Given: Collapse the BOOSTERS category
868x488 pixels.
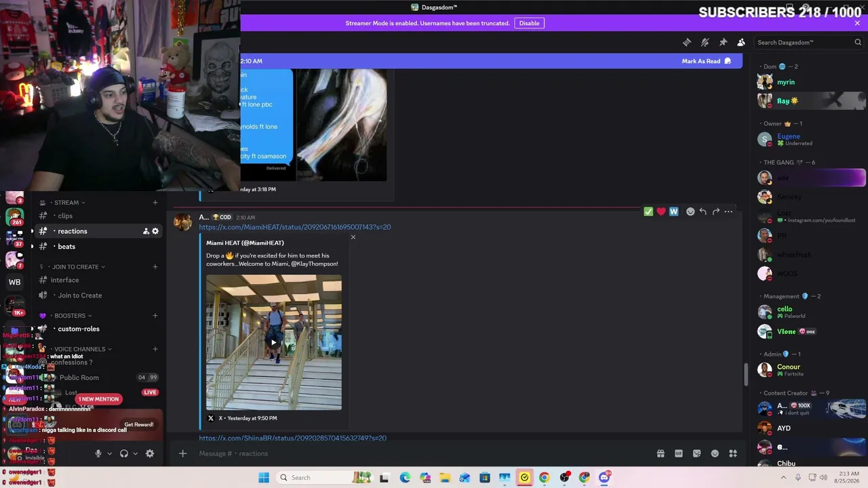Looking at the screenshot, I should coord(68,316).
